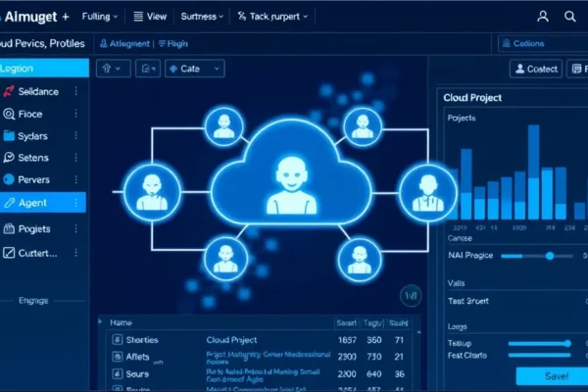
Task: Click the tallest bar in Pojects chart
Action: pyautogui.click(x=534, y=172)
